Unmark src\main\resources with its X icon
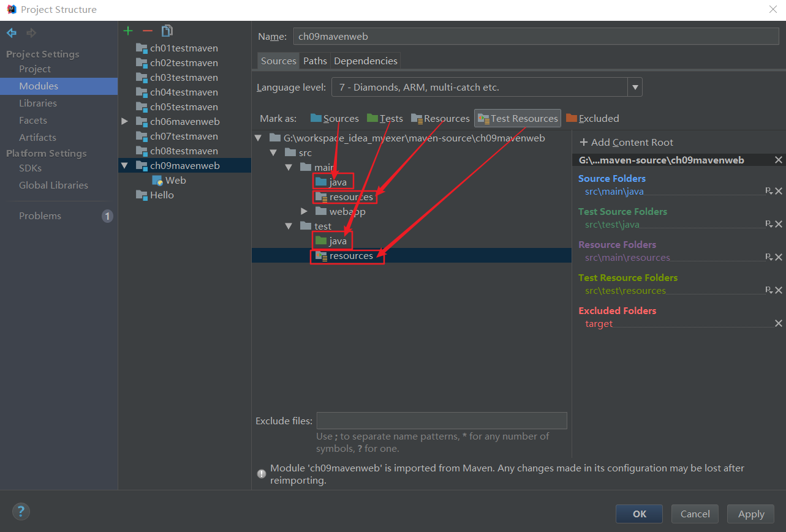This screenshot has width=786, height=532. tap(779, 257)
